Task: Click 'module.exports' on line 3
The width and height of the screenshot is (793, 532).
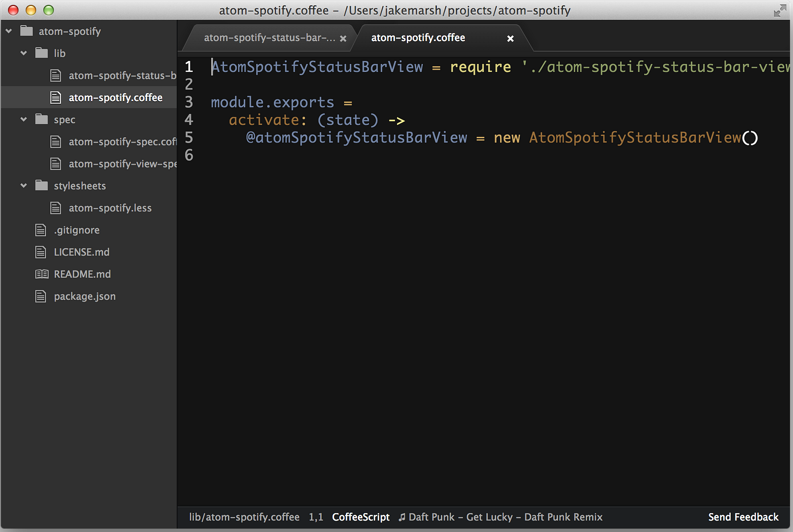Action: coord(273,103)
